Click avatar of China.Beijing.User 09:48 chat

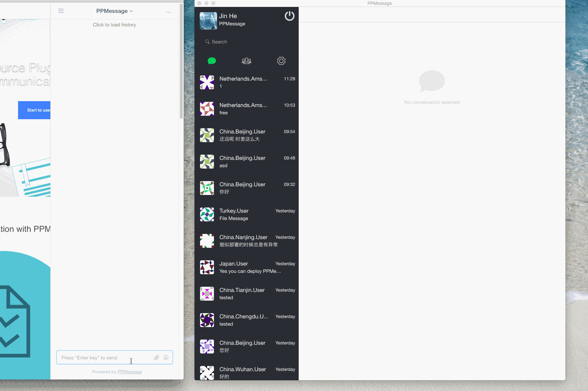[x=207, y=162]
